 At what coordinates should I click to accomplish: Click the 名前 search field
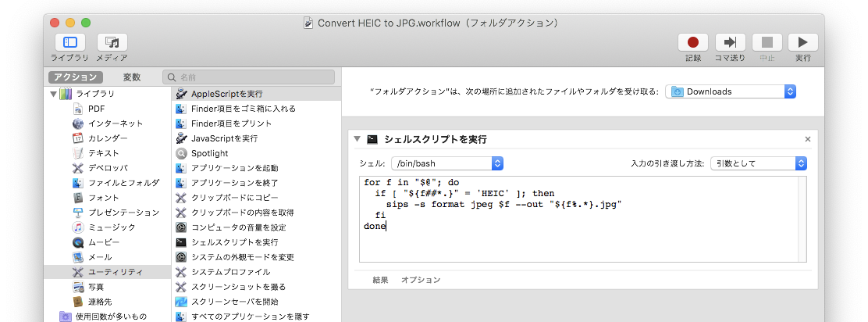[248, 77]
